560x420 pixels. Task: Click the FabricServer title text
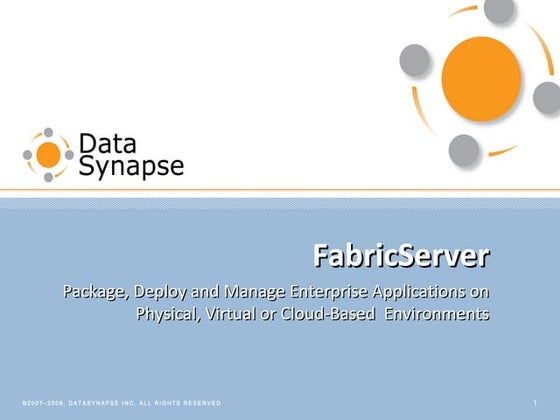(401, 256)
